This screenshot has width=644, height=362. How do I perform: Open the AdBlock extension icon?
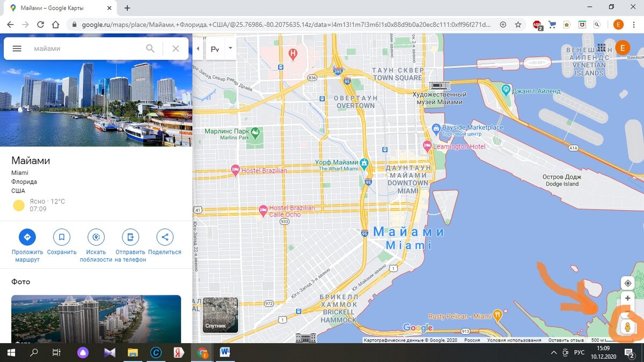pyautogui.click(x=537, y=25)
